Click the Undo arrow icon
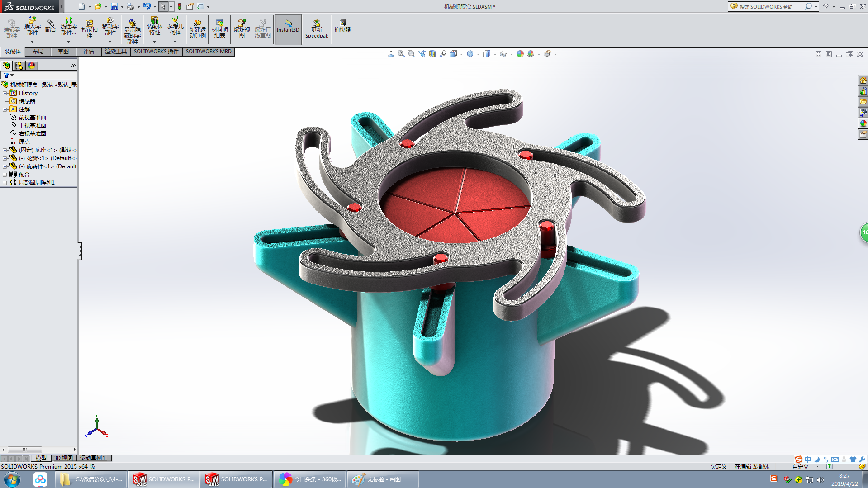Screen dimensions: 868x488 pos(147,6)
